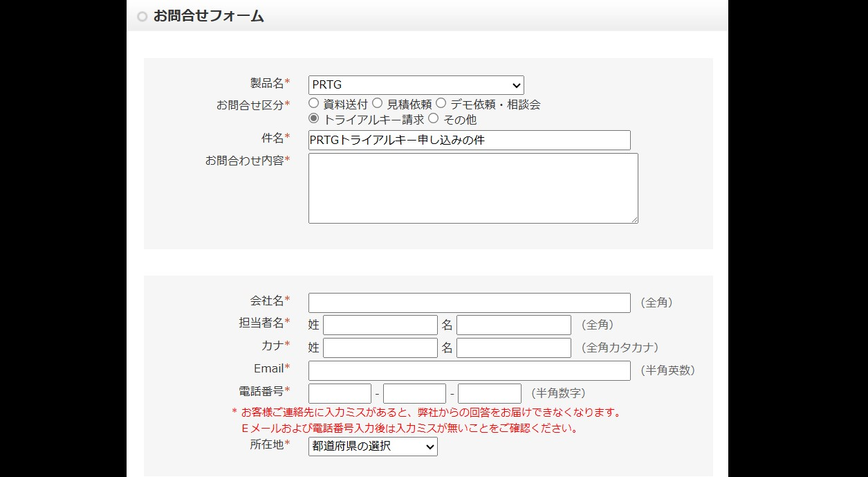
Task: Click the (全角カタカナ) hint text
Action: pos(620,348)
